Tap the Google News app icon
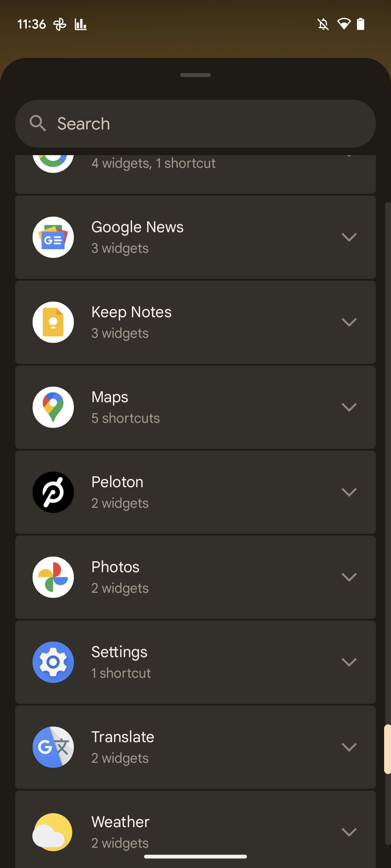The image size is (391, 868). (53, 237)
